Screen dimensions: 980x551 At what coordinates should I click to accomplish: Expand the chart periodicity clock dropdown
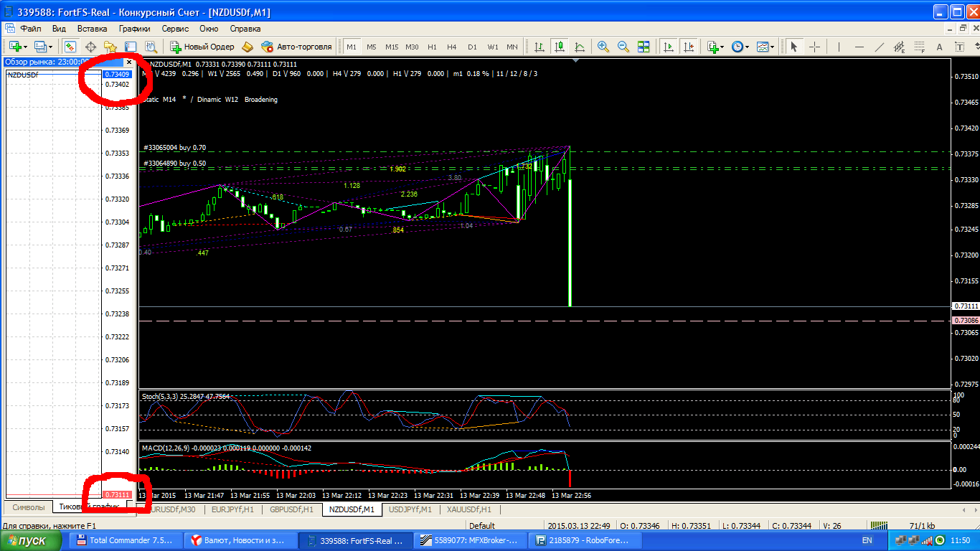747,47
